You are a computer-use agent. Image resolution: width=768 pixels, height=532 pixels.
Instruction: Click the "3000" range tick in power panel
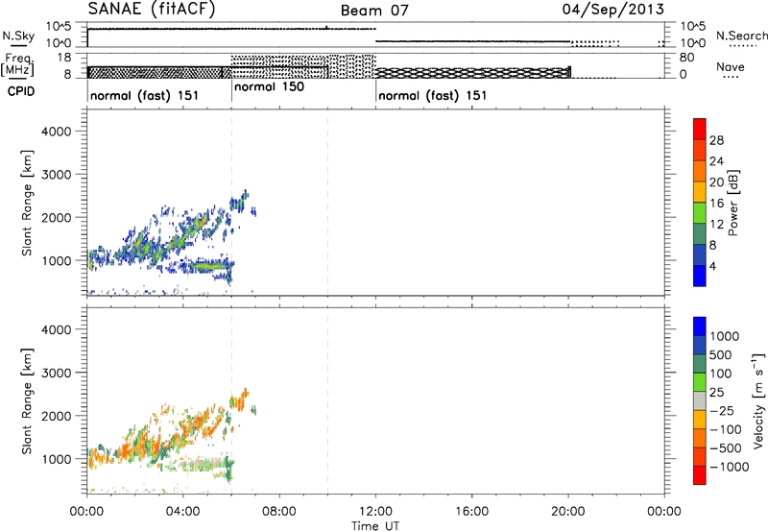(x=57, y=175)
